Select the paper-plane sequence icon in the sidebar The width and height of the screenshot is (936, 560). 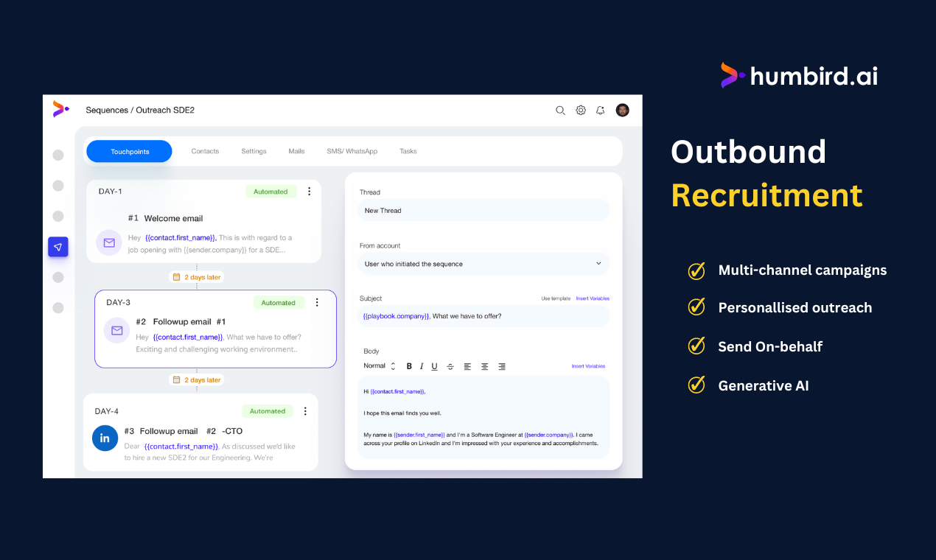(x=57, y=246)
